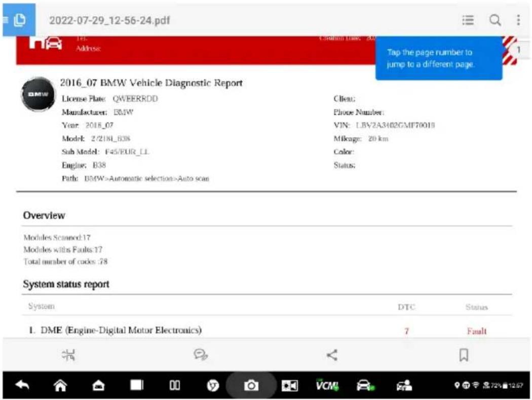The height and width of the screenshot is (400, 532).
Task: Tap the DTC column header
Action: 406,307
